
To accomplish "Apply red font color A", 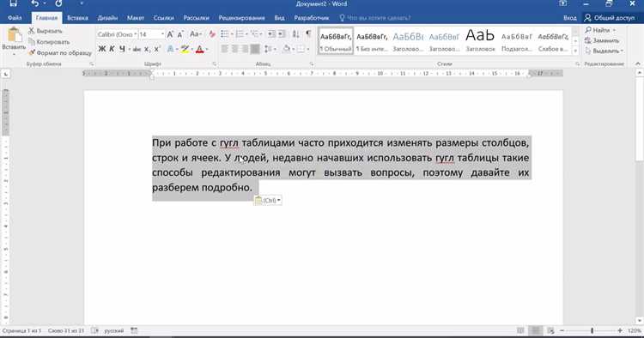I will tap(199, 49).
